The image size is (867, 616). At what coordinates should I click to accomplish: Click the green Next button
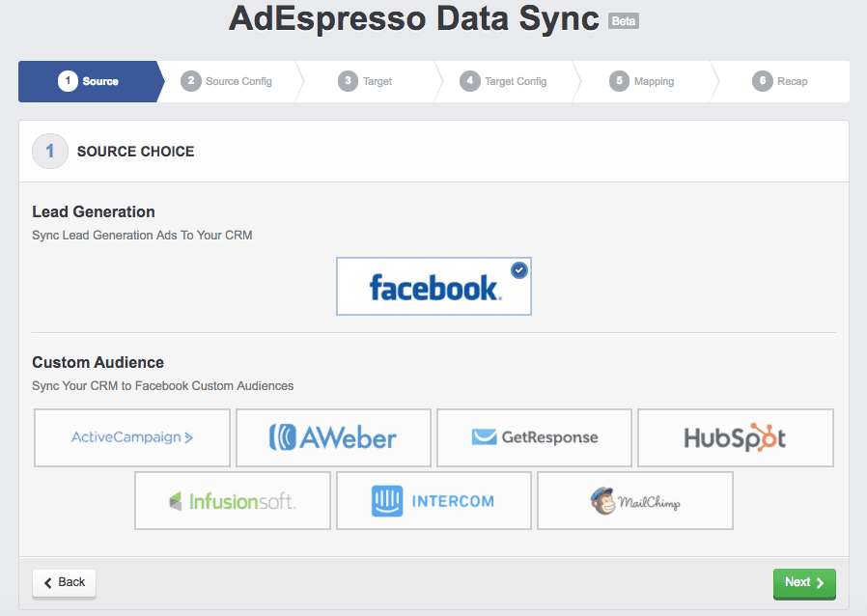[803, 582]
